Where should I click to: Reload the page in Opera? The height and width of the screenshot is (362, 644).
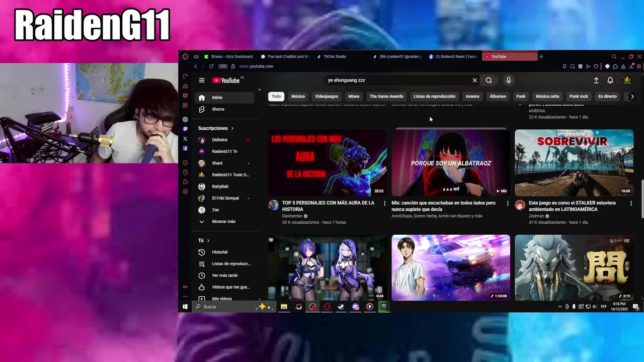(x=211, y=66)
